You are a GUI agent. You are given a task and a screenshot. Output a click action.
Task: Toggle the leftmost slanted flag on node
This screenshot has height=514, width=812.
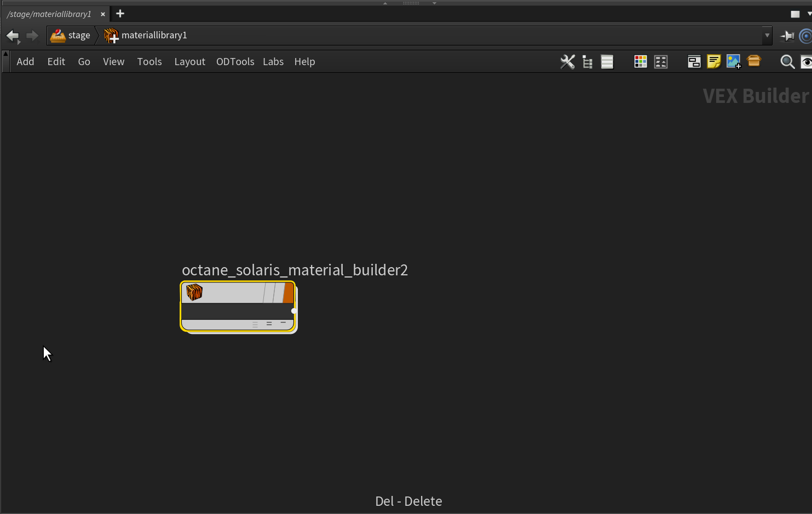(268, 293)
